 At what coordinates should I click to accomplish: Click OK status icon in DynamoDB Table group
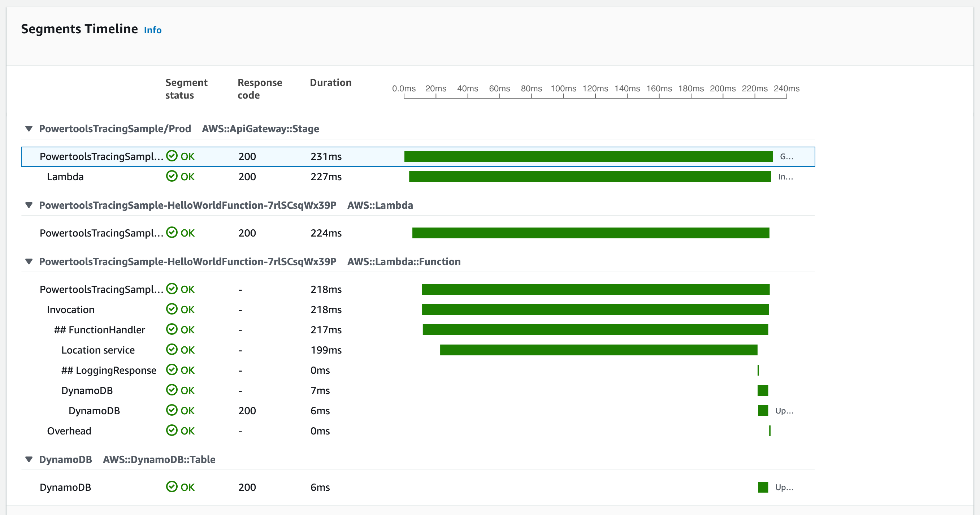pos(172,487)
